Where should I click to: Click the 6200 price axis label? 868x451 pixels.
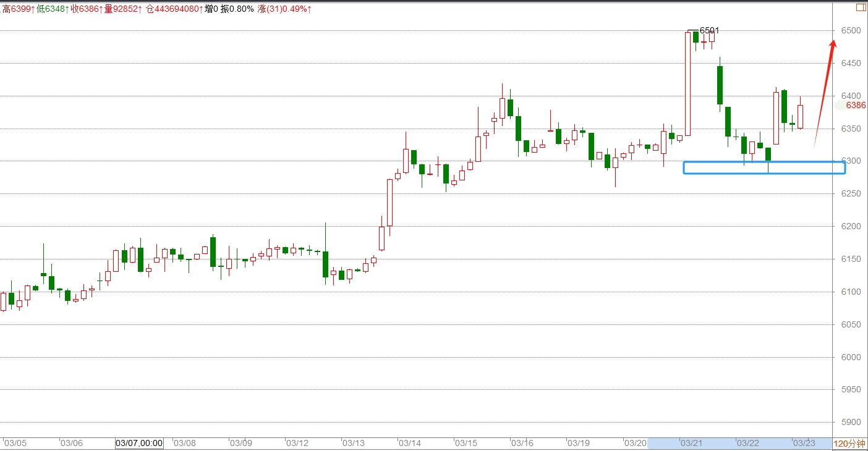tap(851, 227)
